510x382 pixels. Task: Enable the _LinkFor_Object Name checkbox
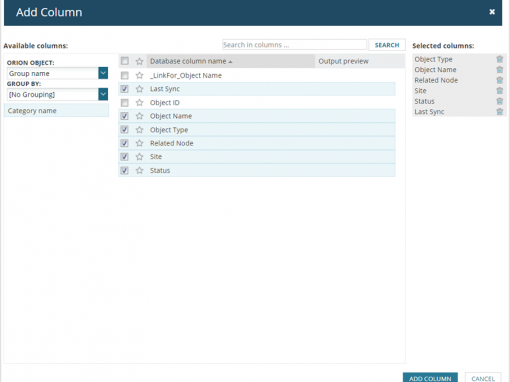125,76
